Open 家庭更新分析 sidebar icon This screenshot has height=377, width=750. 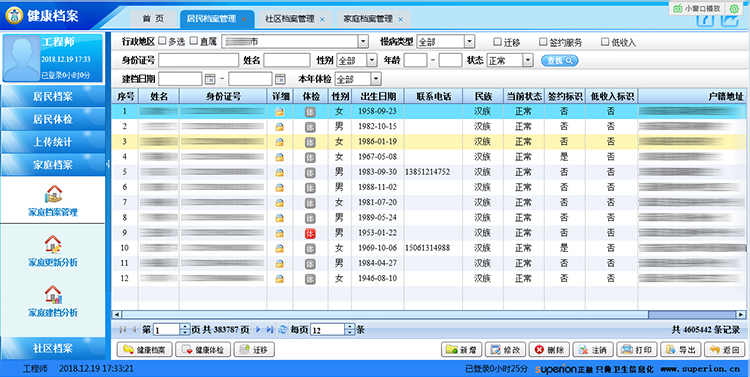pos(53,244)
